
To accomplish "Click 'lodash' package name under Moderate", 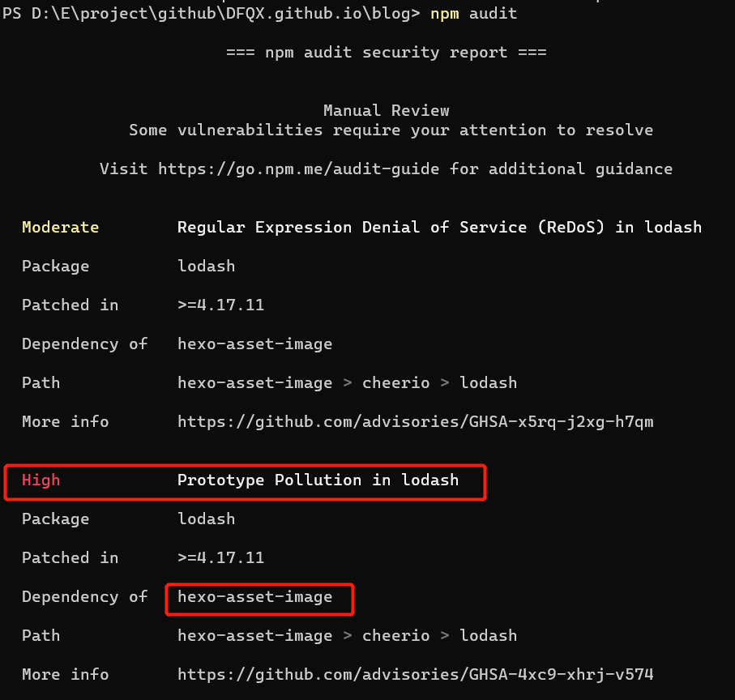I will 207,266.
